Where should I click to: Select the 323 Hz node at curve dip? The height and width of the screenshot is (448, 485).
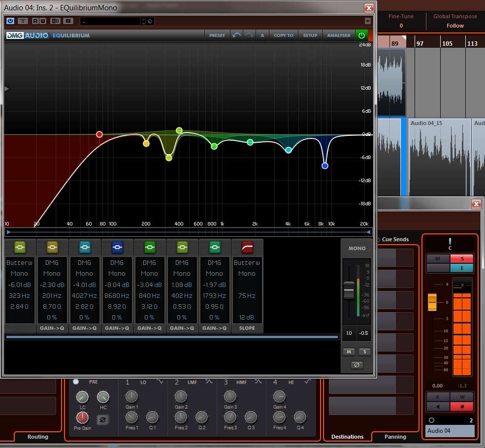[x=168, y=158]
